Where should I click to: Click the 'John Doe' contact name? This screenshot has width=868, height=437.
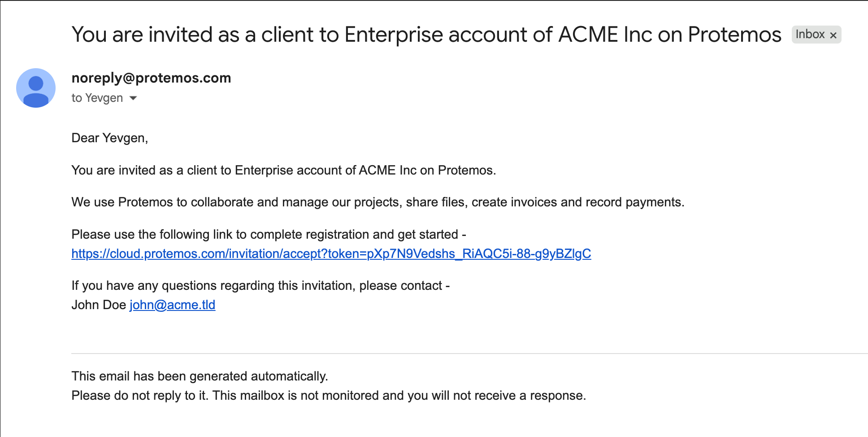tap(99, 305)
